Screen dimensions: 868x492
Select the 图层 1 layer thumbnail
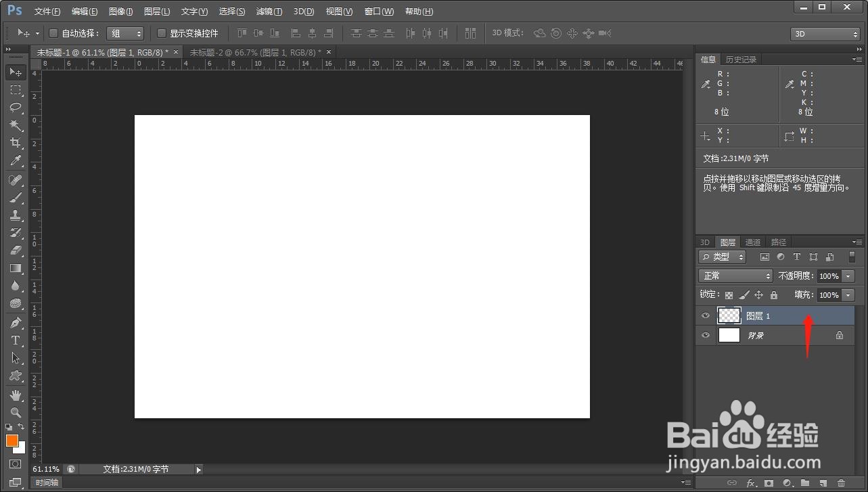click(x=729, y=316)
